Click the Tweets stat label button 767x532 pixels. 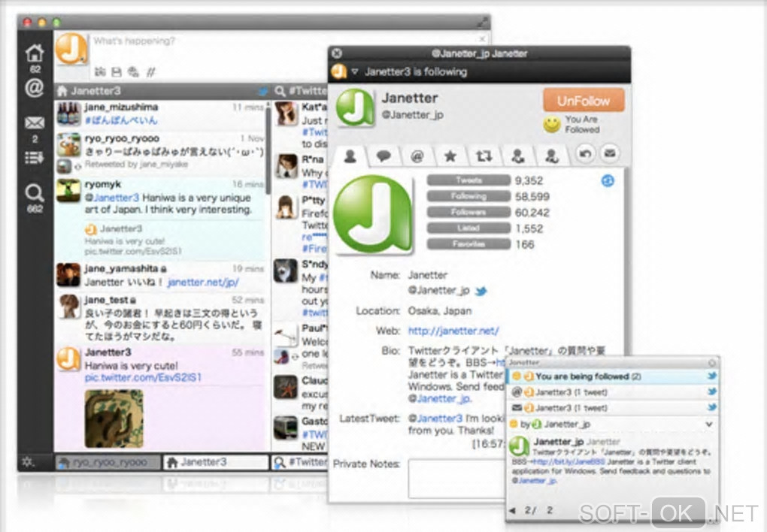[468, 180]
